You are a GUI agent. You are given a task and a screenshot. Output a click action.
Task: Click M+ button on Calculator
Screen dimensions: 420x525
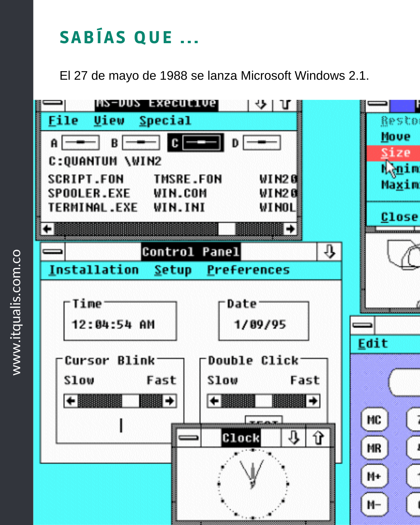[374, 476]
